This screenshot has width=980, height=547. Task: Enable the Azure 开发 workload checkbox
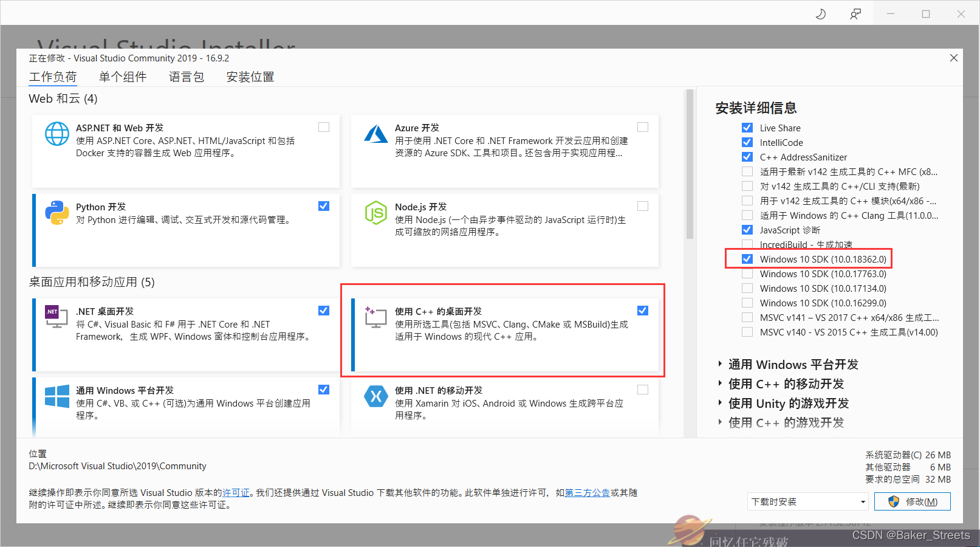tap(643, 127)
